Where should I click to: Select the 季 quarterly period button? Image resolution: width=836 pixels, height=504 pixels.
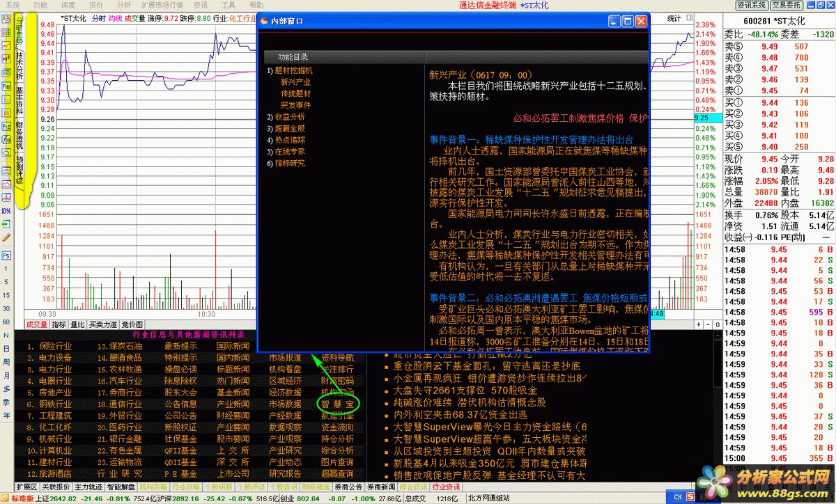pos(6,402)
